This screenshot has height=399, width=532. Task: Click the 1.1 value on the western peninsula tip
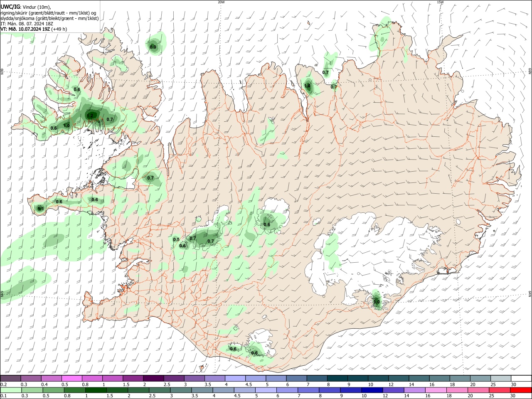coord(41,208)
